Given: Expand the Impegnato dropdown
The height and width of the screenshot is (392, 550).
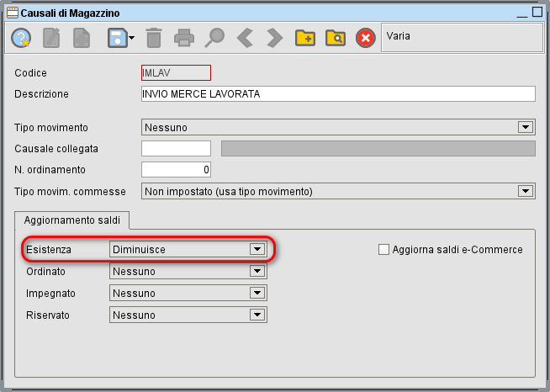Looking at the screenshot, I should pos(257,294).
